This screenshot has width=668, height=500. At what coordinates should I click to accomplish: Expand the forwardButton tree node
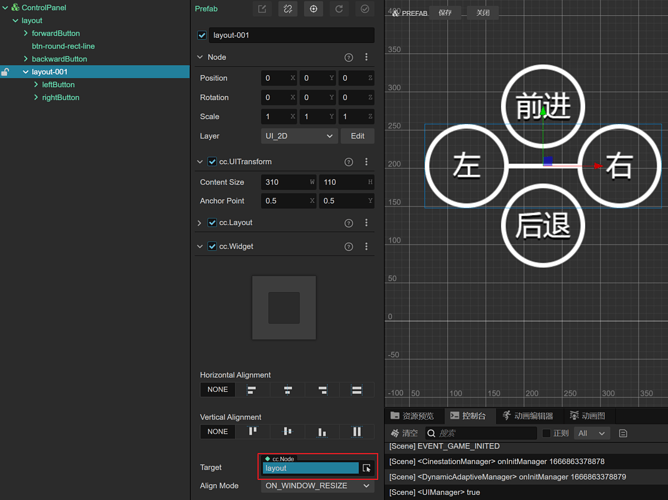(x=26, y=33)
